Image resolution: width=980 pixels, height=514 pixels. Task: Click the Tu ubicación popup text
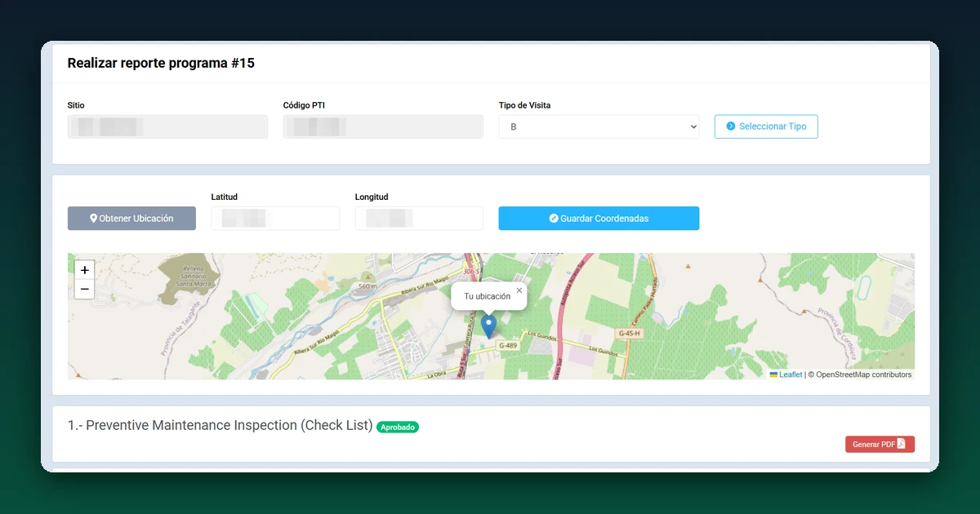[487, 296]
